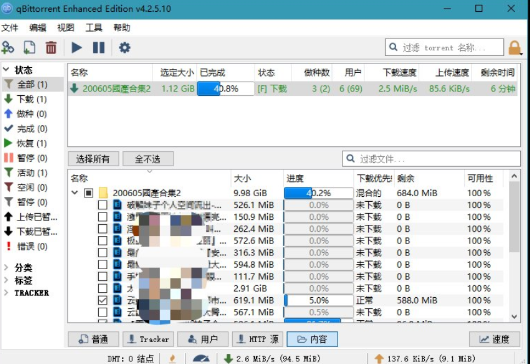Switch to the Tracker tab
The width and height of the screenshot is (530, 364).
tap(148, 339)
